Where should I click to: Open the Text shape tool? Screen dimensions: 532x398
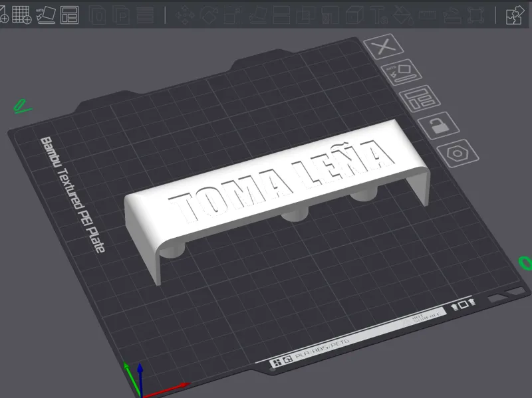tap(378, 15)
